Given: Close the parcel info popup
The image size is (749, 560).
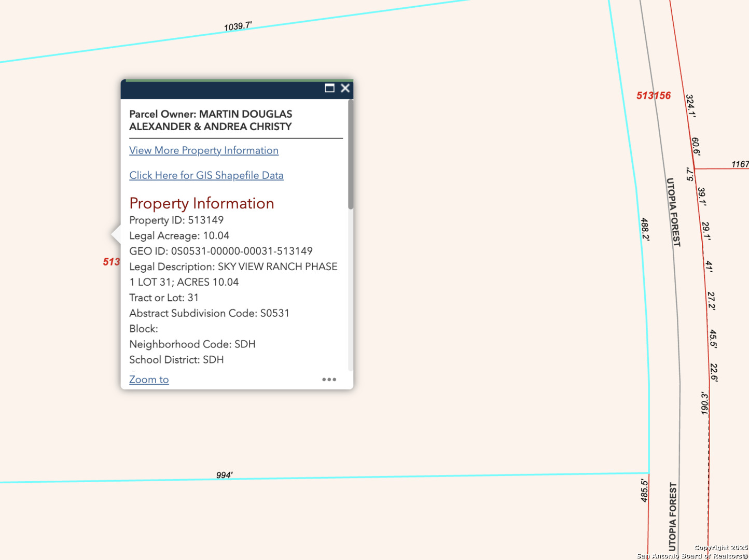Looking at the screenshot, I should tap(345, 88).
